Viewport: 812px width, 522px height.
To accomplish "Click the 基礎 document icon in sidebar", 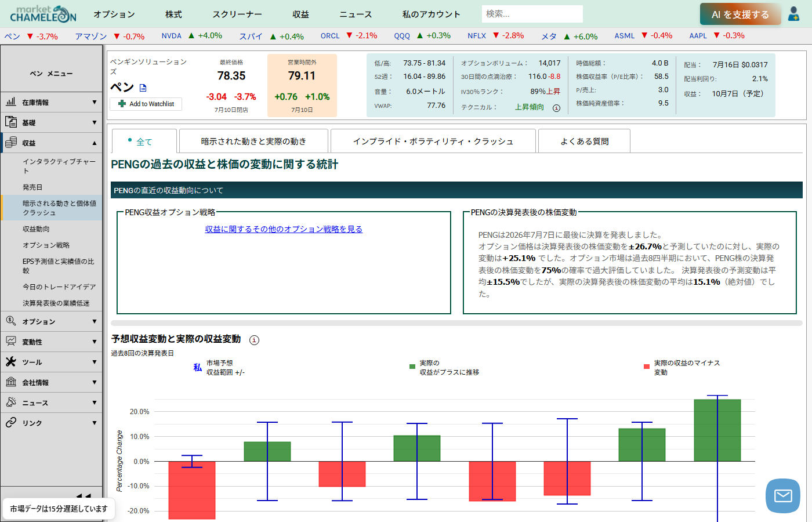I will click(11, 122).
